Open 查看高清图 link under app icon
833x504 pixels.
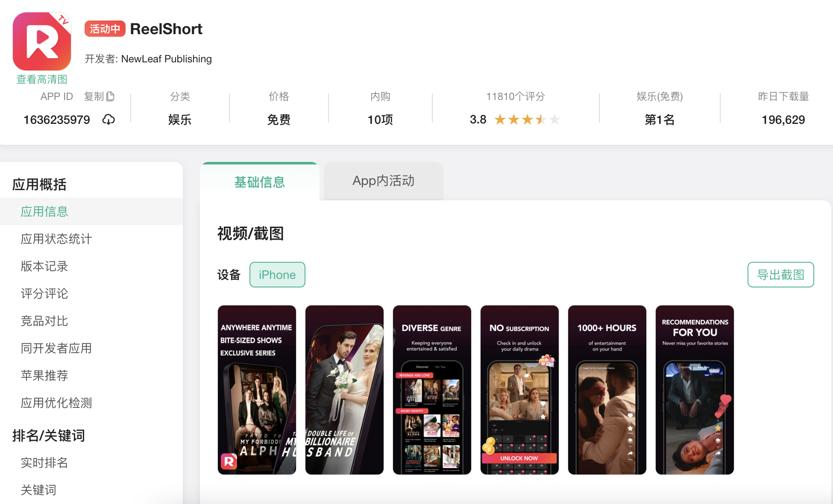pos(42,79)
